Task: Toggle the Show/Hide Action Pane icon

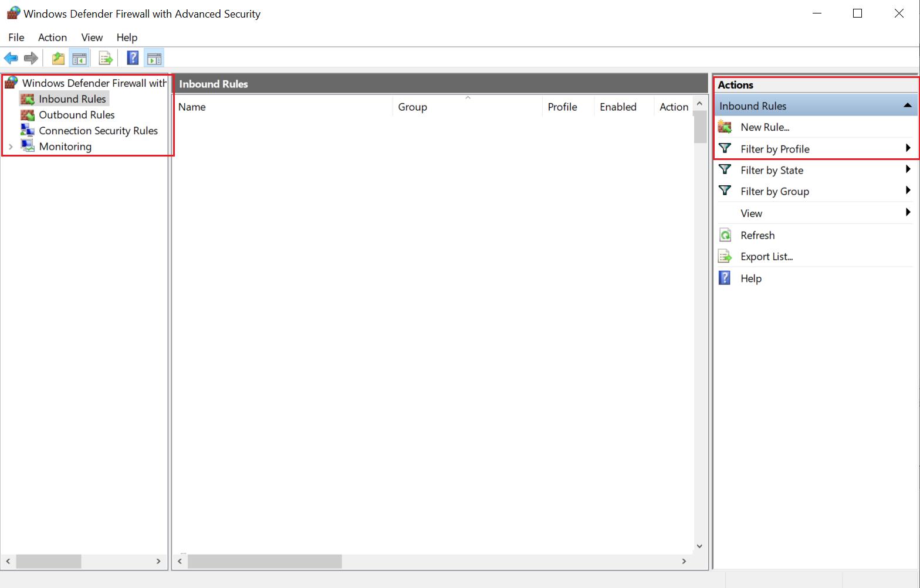Action: tap(154, 58)
